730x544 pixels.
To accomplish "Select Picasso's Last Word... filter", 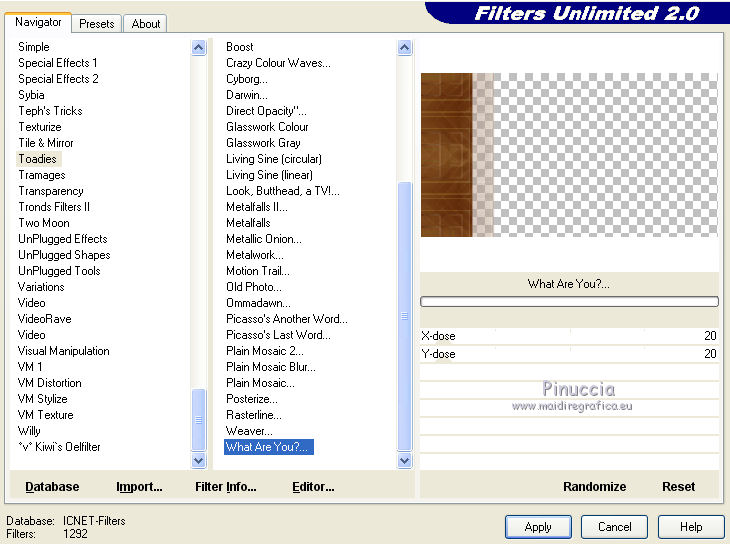I will click(278, 335).
